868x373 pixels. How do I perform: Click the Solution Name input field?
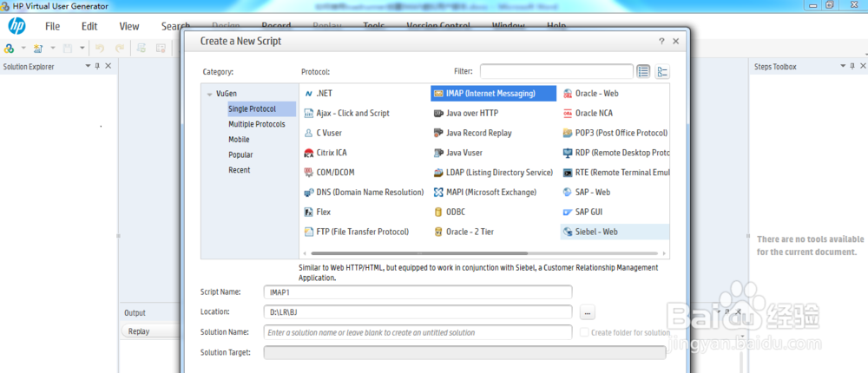click(418, 332)
